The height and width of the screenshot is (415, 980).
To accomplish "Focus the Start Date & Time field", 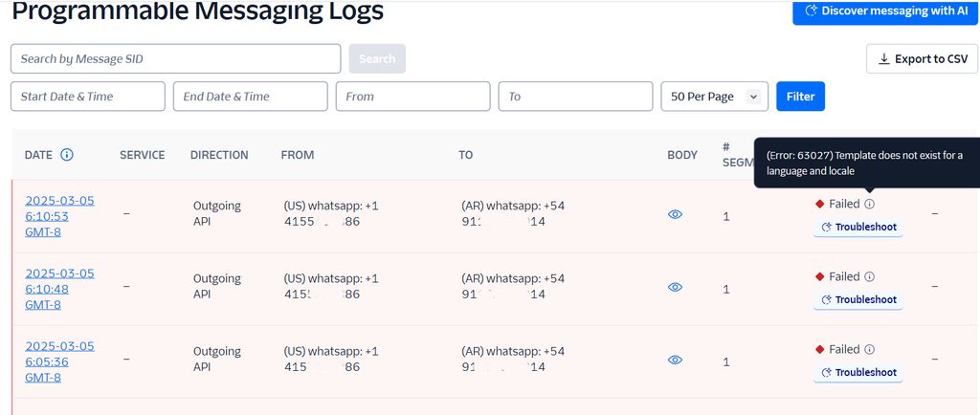I will coord(87,97).
